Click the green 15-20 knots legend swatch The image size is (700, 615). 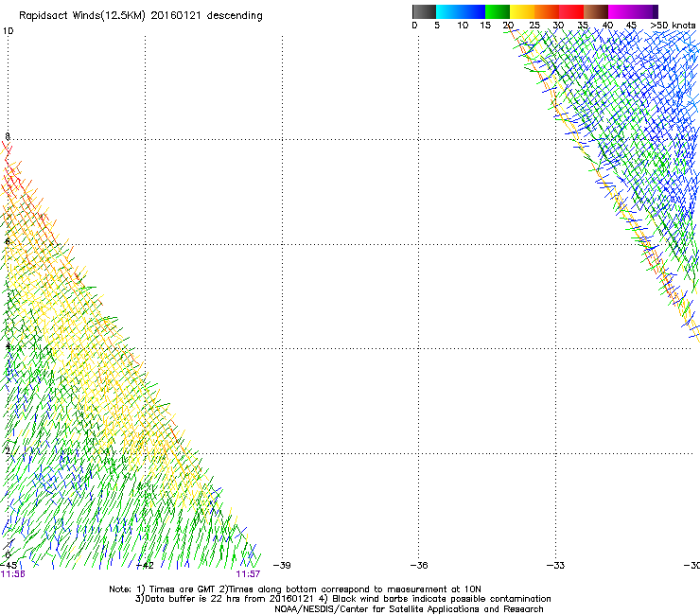coord(498,11)
